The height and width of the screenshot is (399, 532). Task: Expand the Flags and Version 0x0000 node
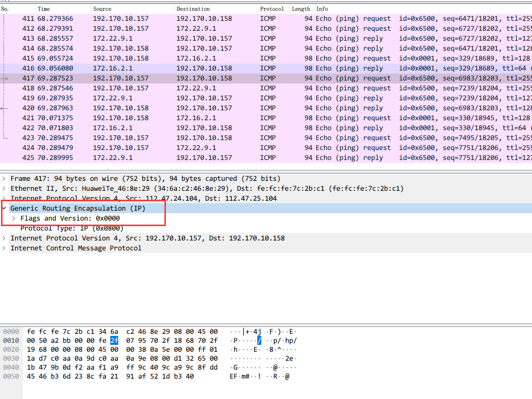click(14, 218)
